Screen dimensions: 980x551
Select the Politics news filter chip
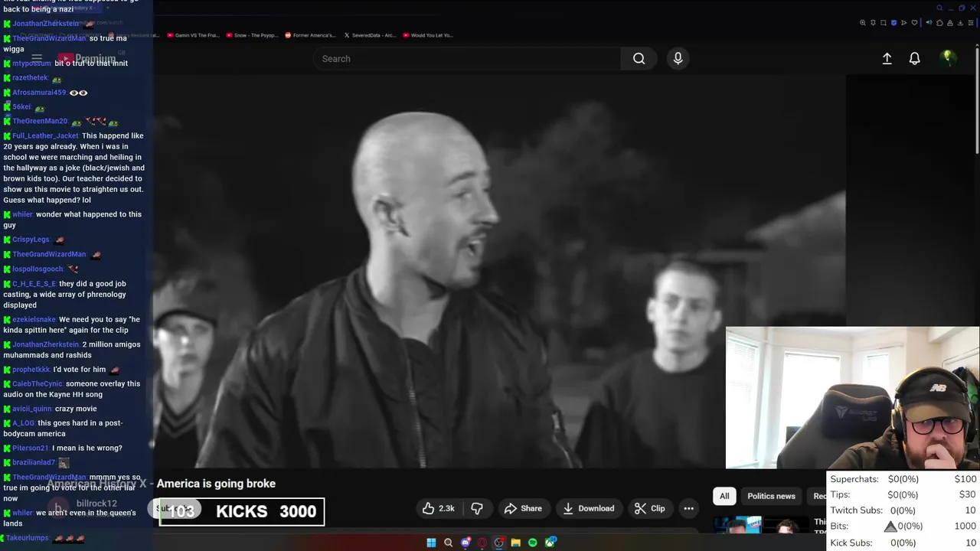coord(771,496)
